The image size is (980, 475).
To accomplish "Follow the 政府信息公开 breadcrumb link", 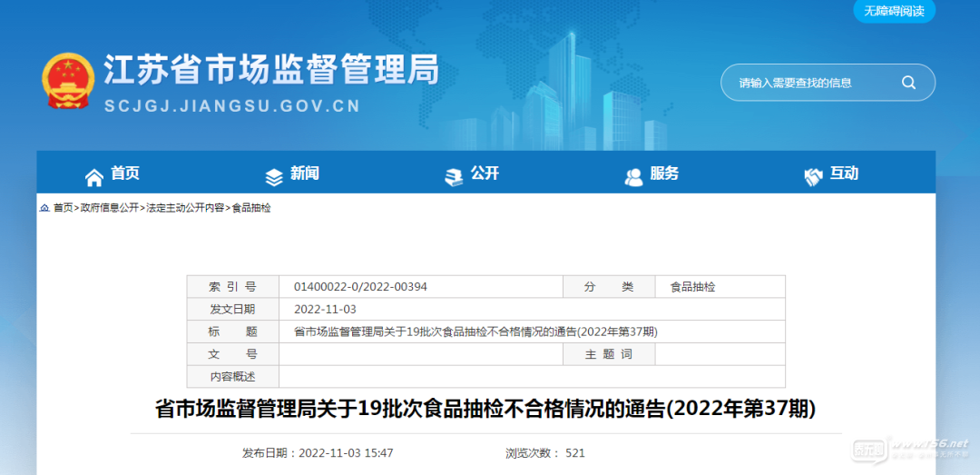I will coord(110,208).
